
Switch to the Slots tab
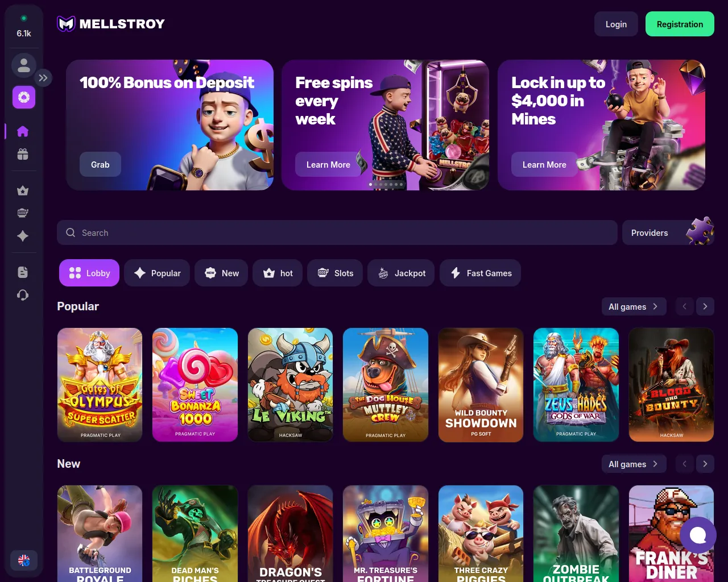pos(335,273)
